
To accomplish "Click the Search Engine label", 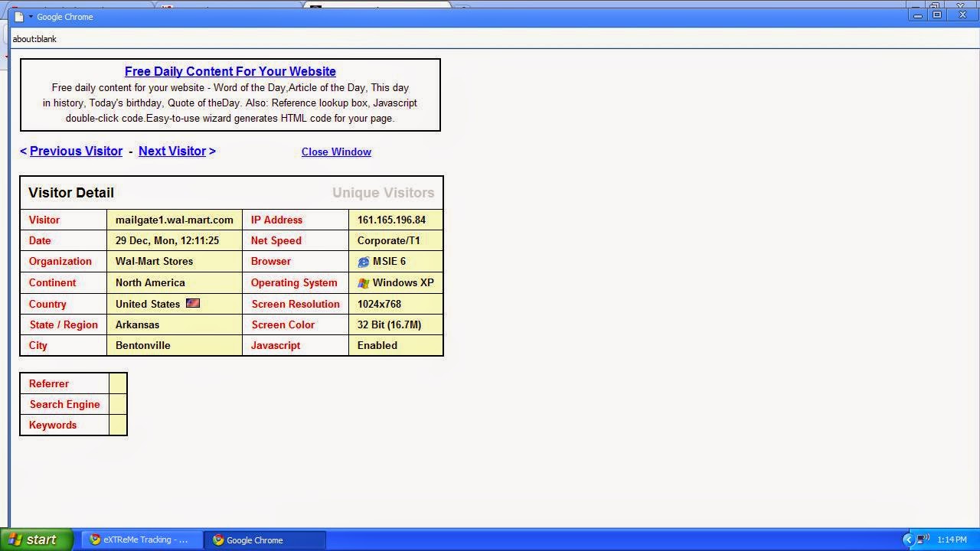I will [64, 404].
